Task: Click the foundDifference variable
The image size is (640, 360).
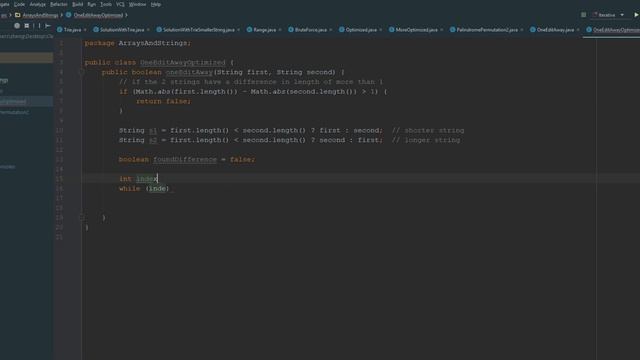Action: pyautogui.click(x=185, y=160)
